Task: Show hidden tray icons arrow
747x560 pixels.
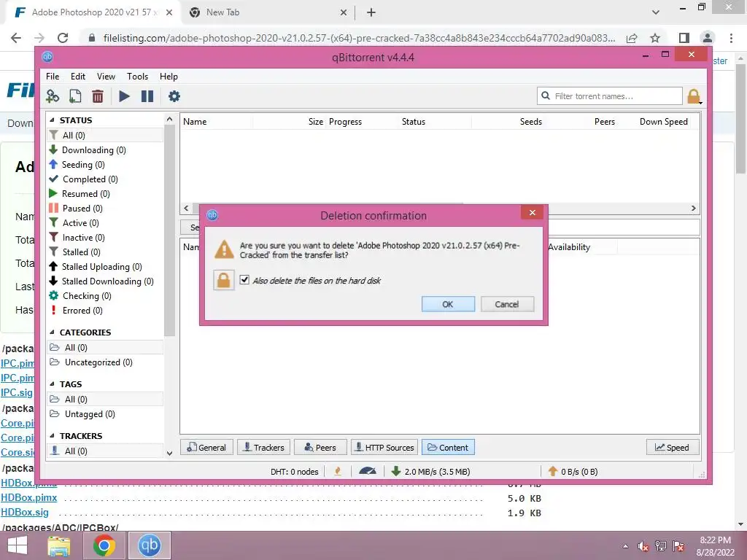Action: [x=625, y=546]
